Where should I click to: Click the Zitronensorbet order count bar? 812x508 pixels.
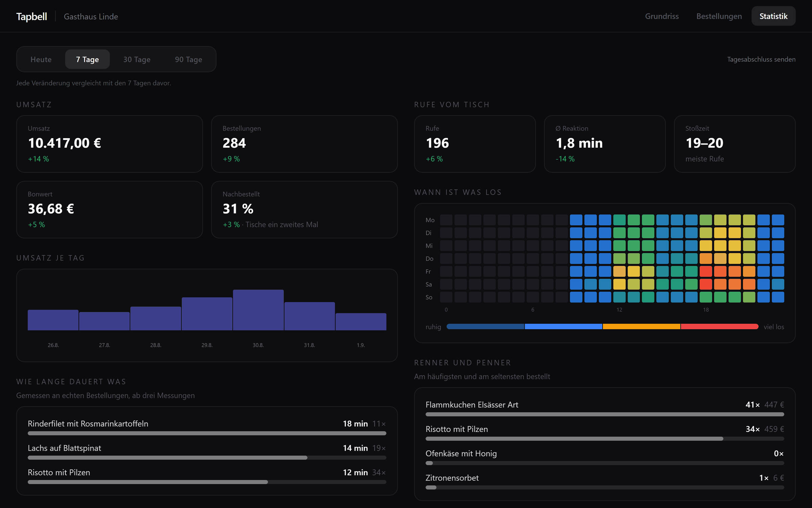pyautogui.click(x=605, y=487)
